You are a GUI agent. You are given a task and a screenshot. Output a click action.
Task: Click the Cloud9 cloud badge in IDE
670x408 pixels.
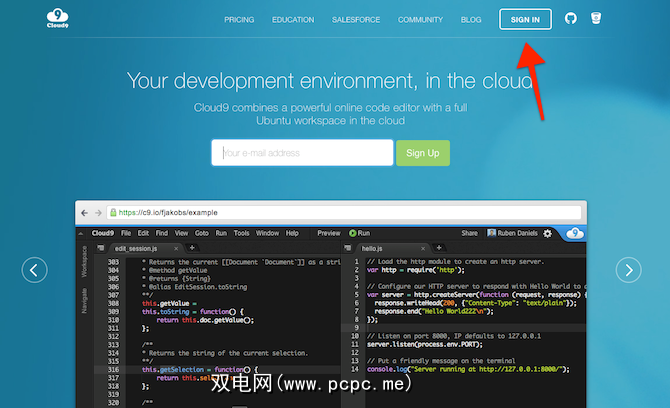tap(574, 233)
